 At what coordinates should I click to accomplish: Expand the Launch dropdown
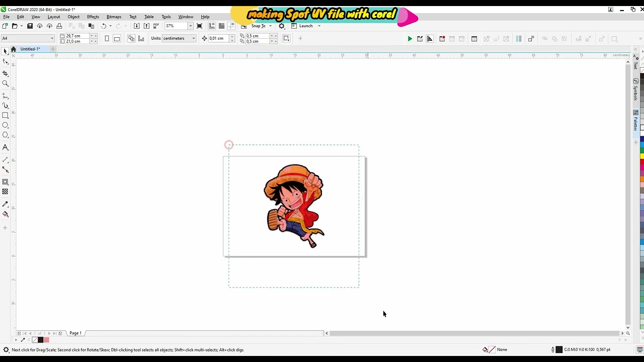[x=319, y=26]
